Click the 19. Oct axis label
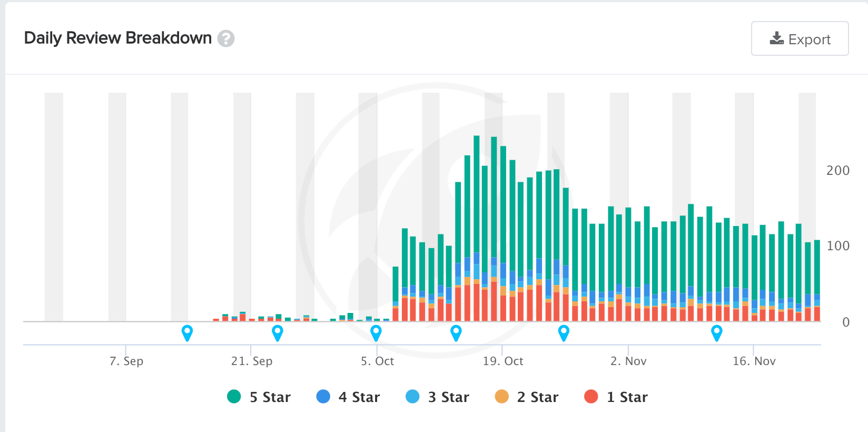 (503, 361)
